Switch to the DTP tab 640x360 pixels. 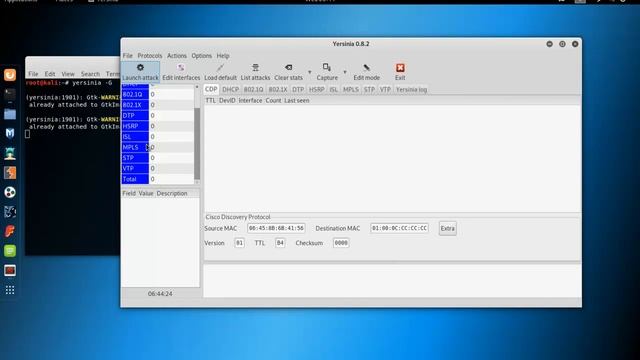(298, 89)
